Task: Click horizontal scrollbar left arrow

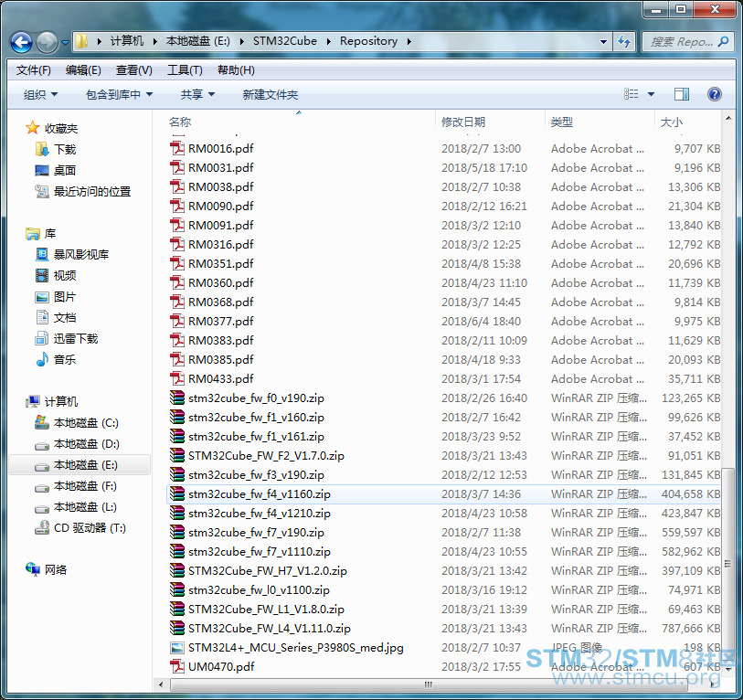Action: point(161,684)
